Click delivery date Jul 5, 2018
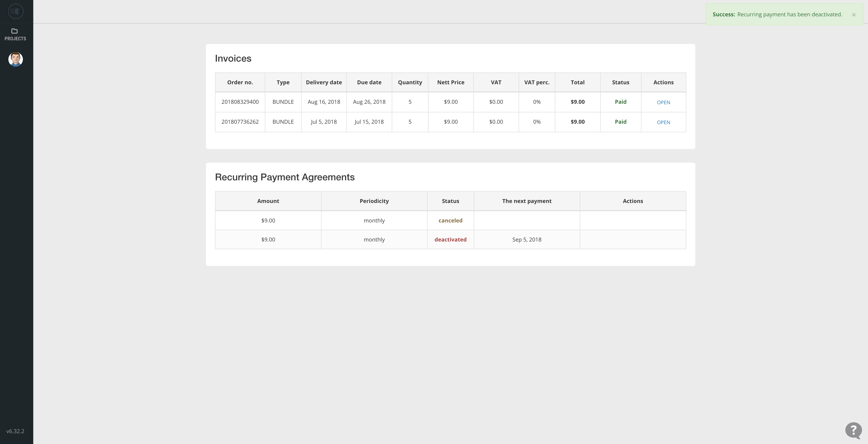Viewport: 868px width, 444px height. 324,122
